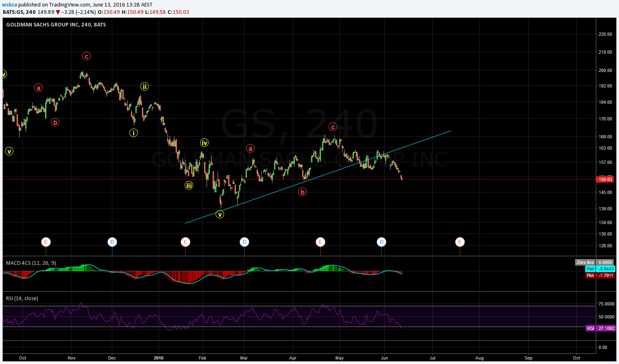Click the purple RSI 27.1082 tag
Screen dimensions: 619x364
[x=600, y=328]
